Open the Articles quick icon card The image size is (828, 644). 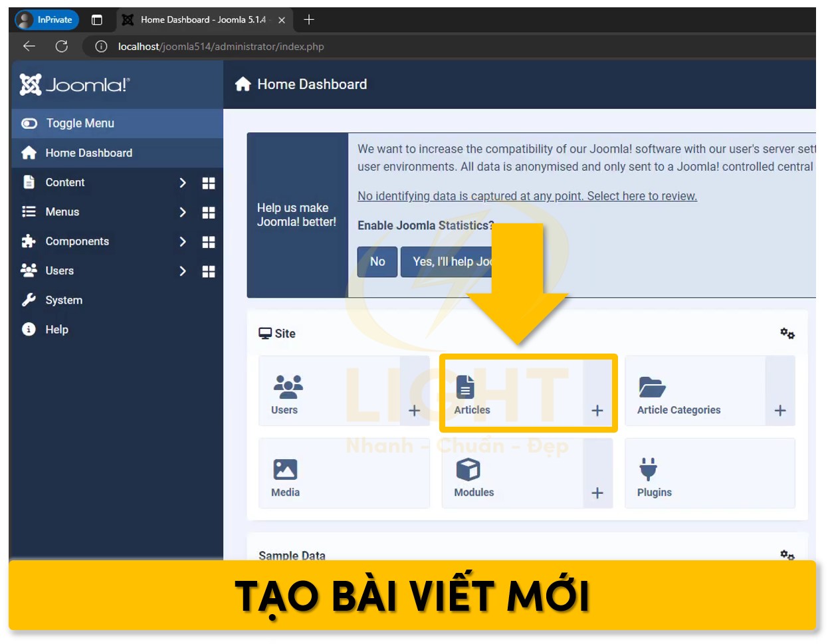click(513, 391)
